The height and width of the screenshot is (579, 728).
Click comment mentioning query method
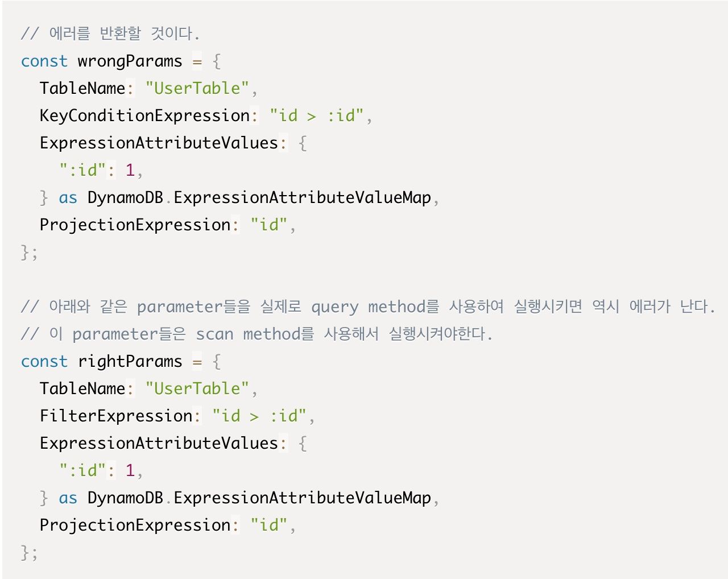pyautogui.click(x=368, y=307)
